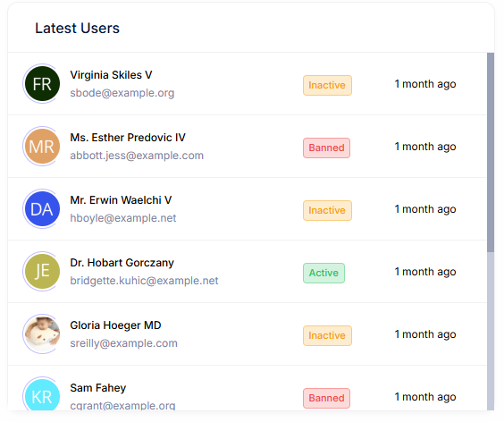
Task: Click the Latest Users panel heading
Action: [x=77, y=29]
